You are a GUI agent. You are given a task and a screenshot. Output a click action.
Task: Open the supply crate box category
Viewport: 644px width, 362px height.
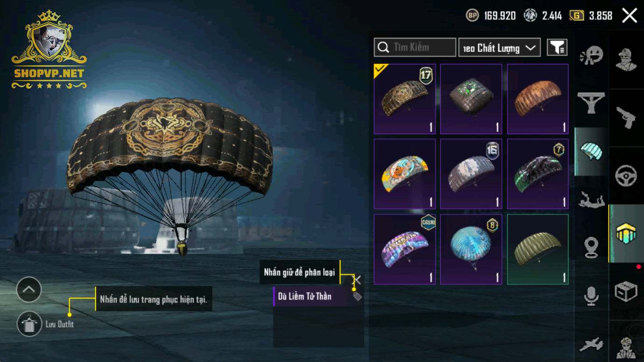pos(626,292)
